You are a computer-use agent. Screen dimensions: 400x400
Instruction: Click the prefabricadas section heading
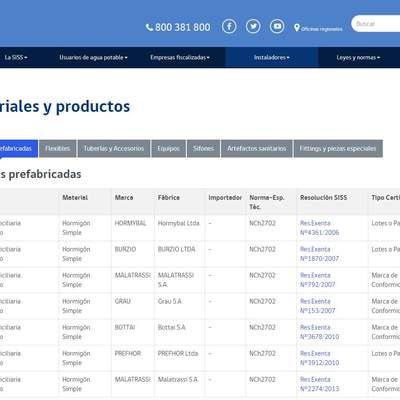41,174
